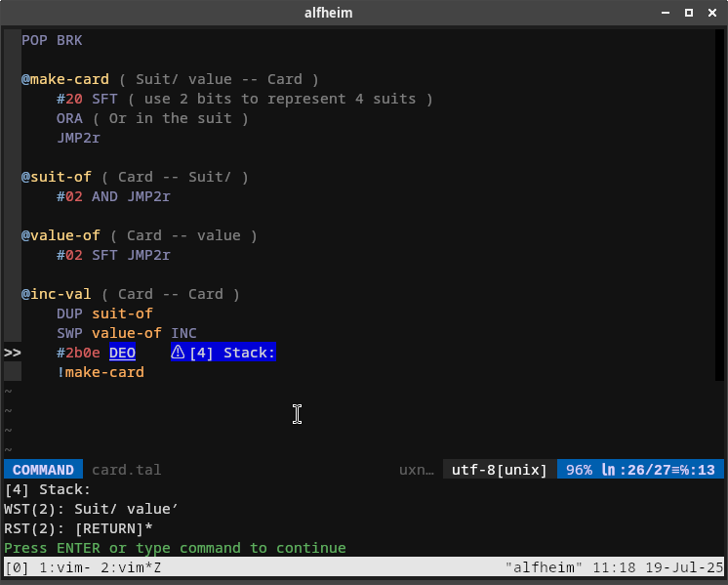
Task: Minimize the alfheim window
Action: (666, 13)
